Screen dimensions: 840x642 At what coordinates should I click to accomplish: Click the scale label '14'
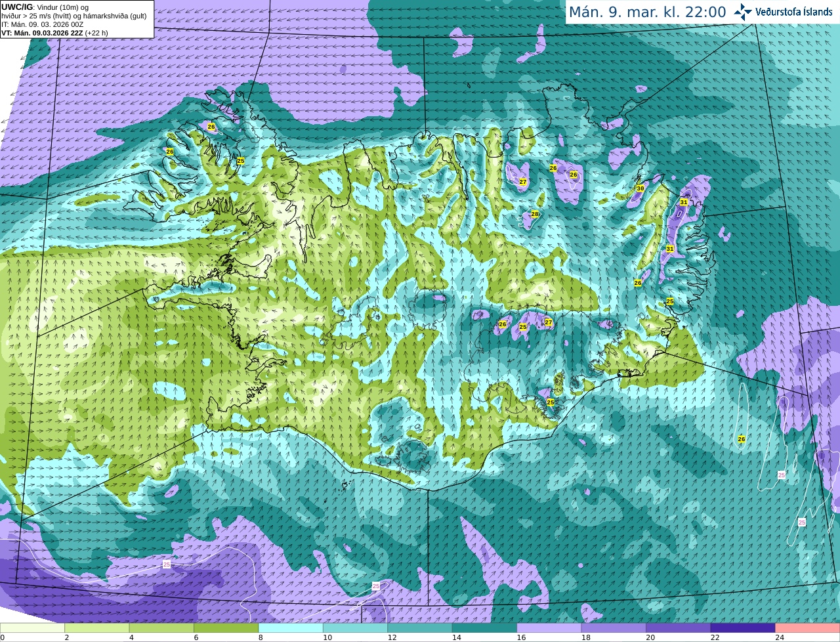coord(457,637)
